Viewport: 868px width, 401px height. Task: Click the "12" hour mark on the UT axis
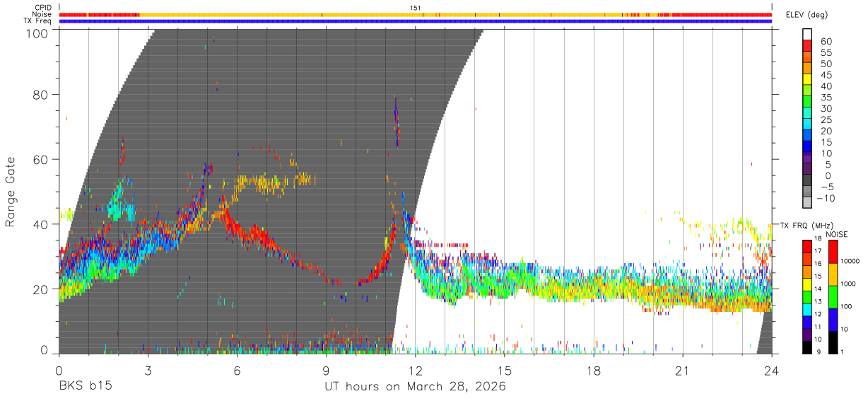416,371
